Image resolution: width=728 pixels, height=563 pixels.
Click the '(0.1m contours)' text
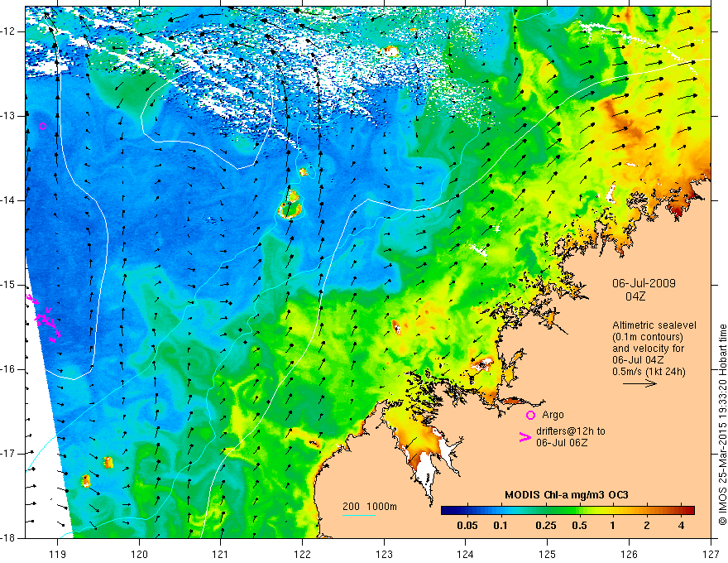coord(648,337)
